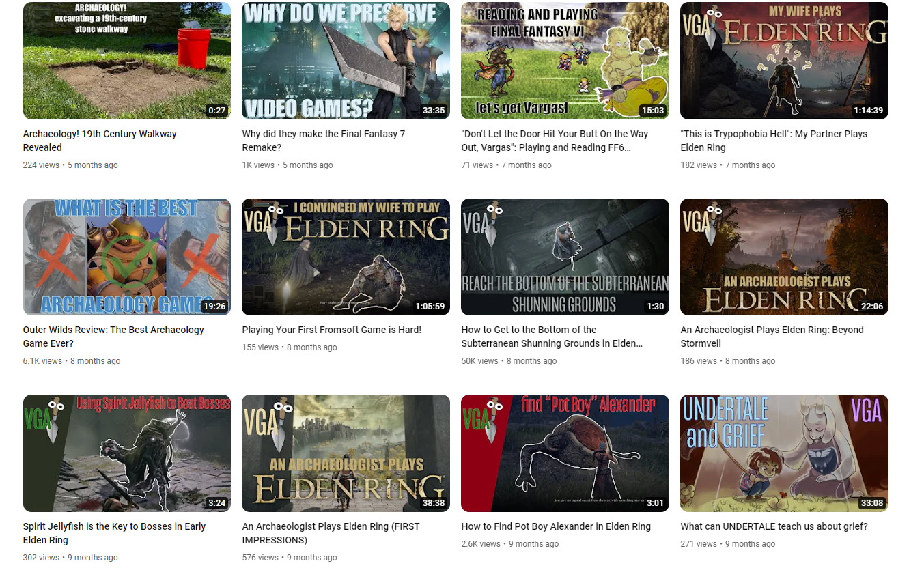The image size is (924, 568).
Task: Click the 3:24 duration badge
Action: 216,503
